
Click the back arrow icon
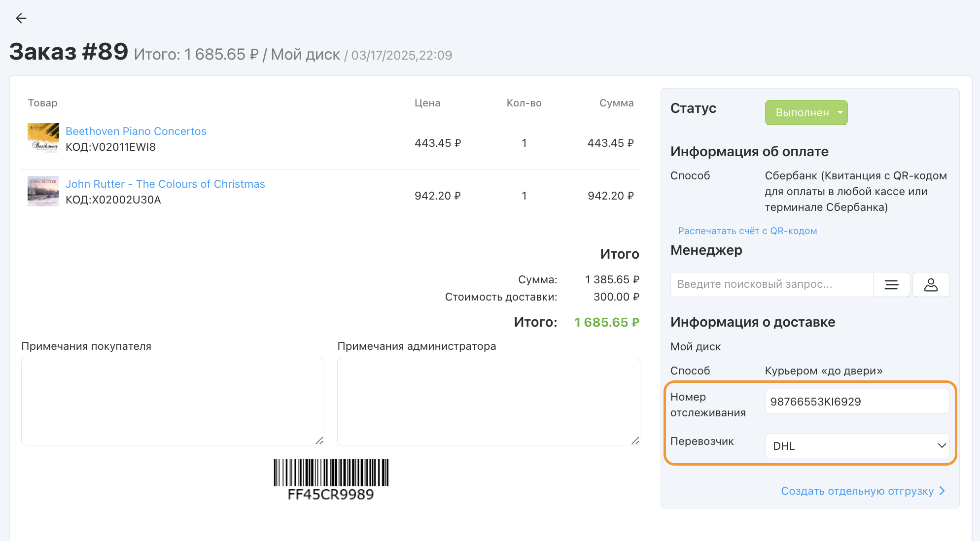[x=21, y=19]
